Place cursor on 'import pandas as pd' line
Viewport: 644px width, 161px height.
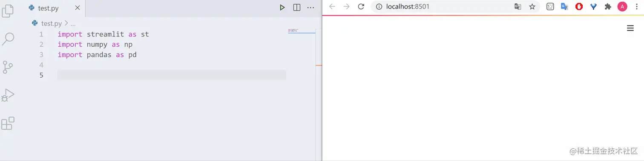tap(97, 54)
